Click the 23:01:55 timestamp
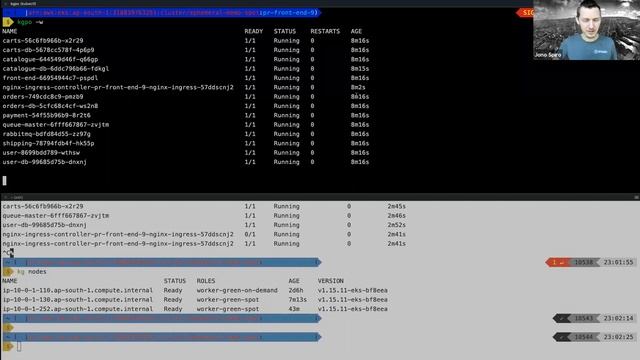640x360 pixels. tap(618, 262)
